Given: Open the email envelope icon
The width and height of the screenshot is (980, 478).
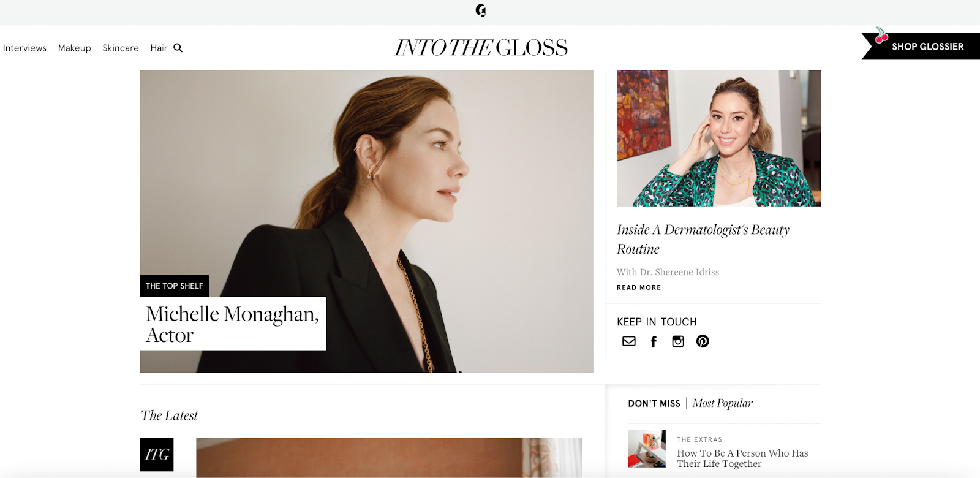Looking at the screenshot, I should pyautogui.click(x=629, y=341).
